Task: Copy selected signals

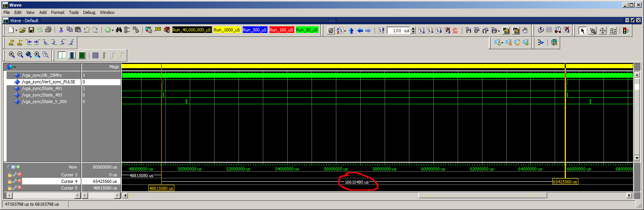Action: [70, 30]
